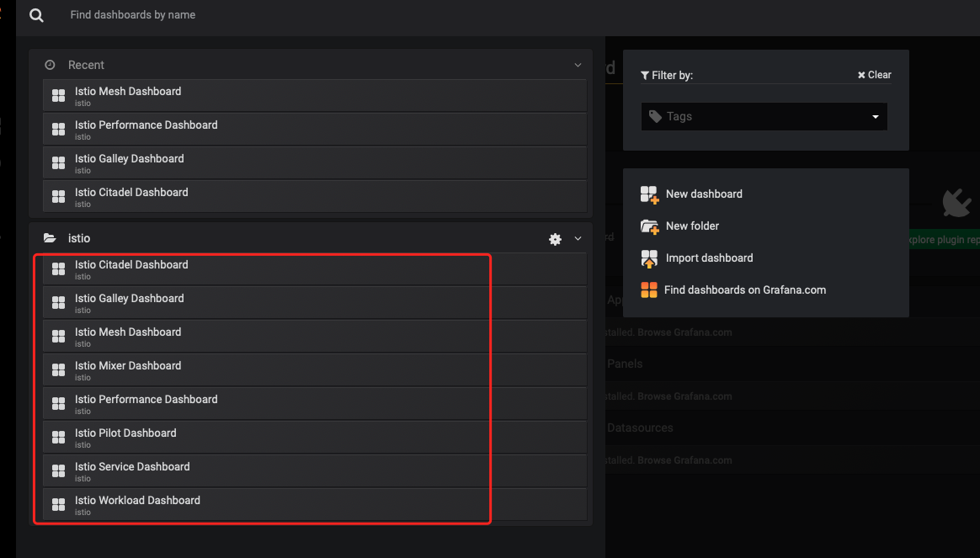Open Istio Galley Dashboard under Recent
Viewport: 980px width, 558px height.
pyautogui.click(x=314, y=163)
